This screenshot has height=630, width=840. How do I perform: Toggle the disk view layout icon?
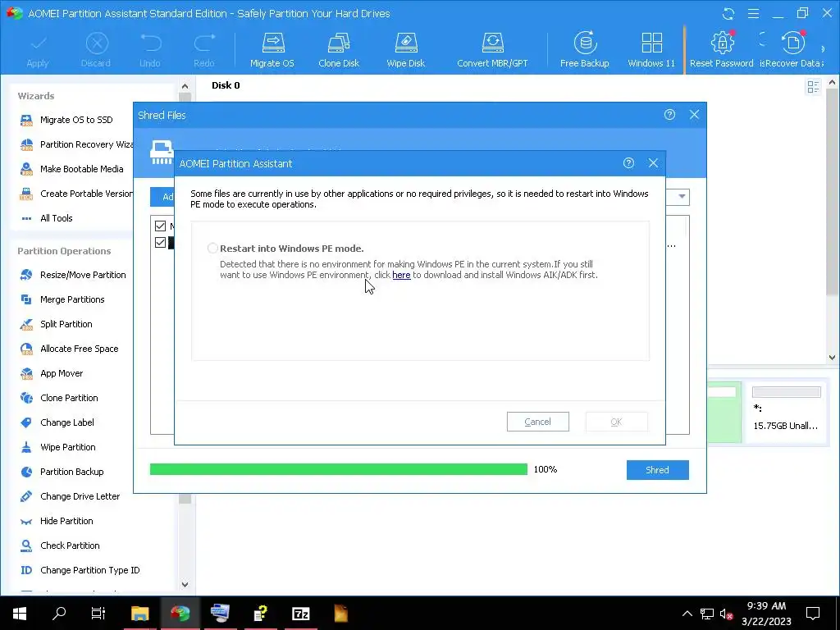pyautogui.click(x=813, y=87)
